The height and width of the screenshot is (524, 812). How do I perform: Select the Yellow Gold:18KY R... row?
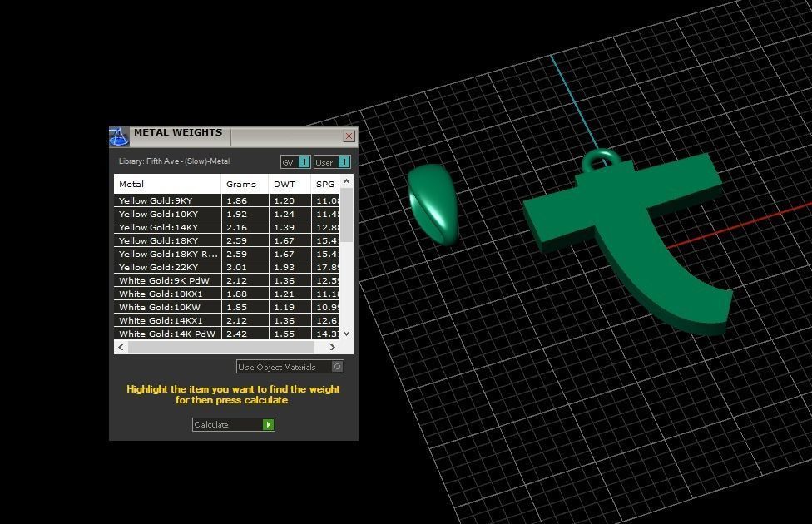pos(227,254)
